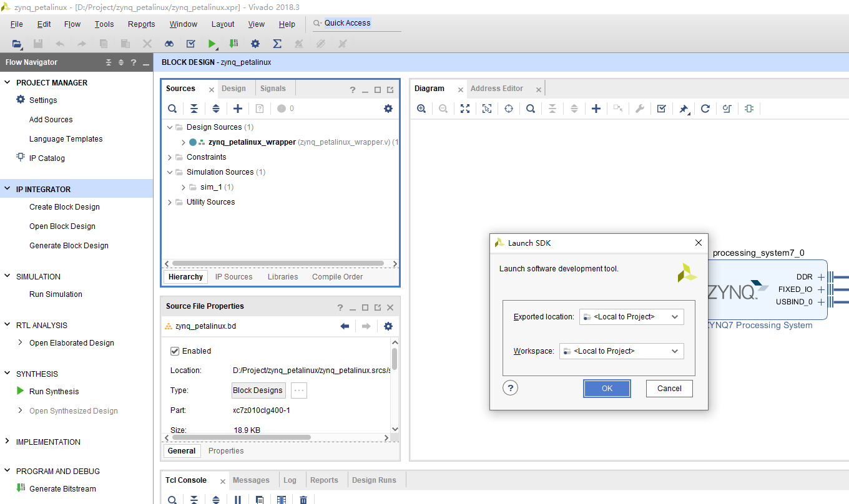Viewport: 849px width, 504px height.
Task: Open the Exported location dropdown
Action: coord(632,317)
